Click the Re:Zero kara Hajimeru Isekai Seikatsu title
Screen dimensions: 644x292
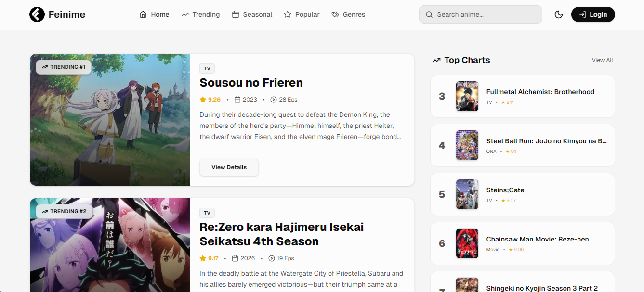click(282, 234)
